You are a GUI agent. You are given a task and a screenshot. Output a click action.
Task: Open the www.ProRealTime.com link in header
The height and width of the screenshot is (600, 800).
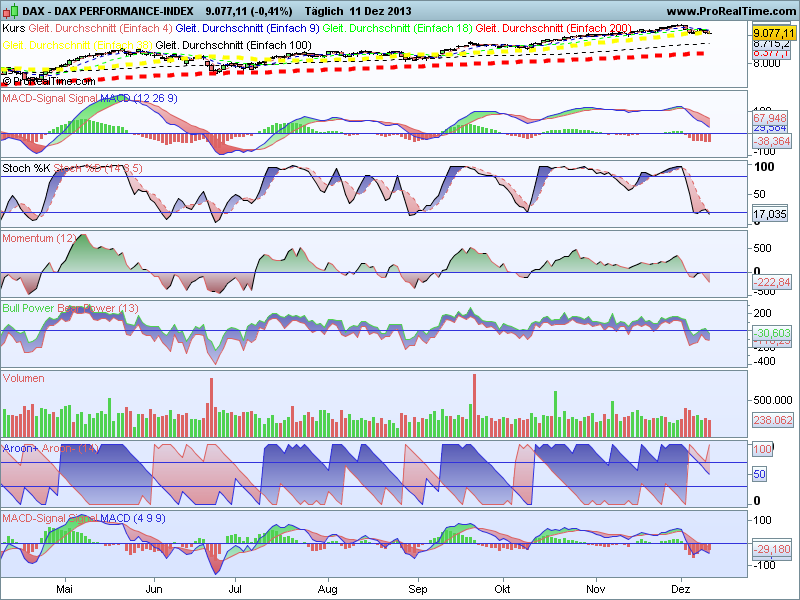tap(731, 11)
